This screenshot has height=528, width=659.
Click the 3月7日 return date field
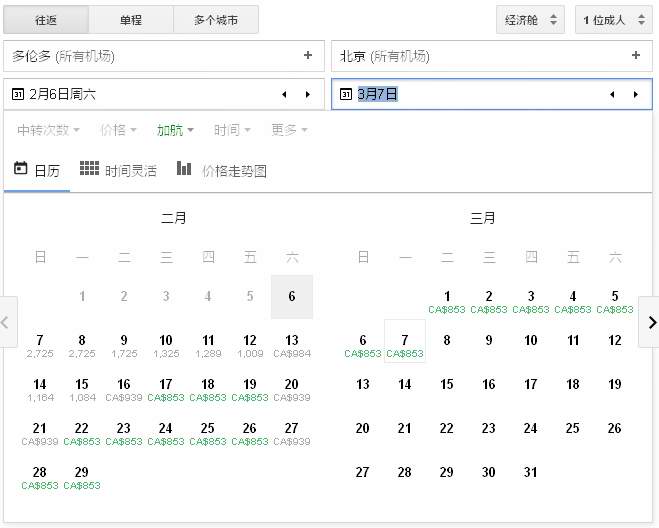470,94
